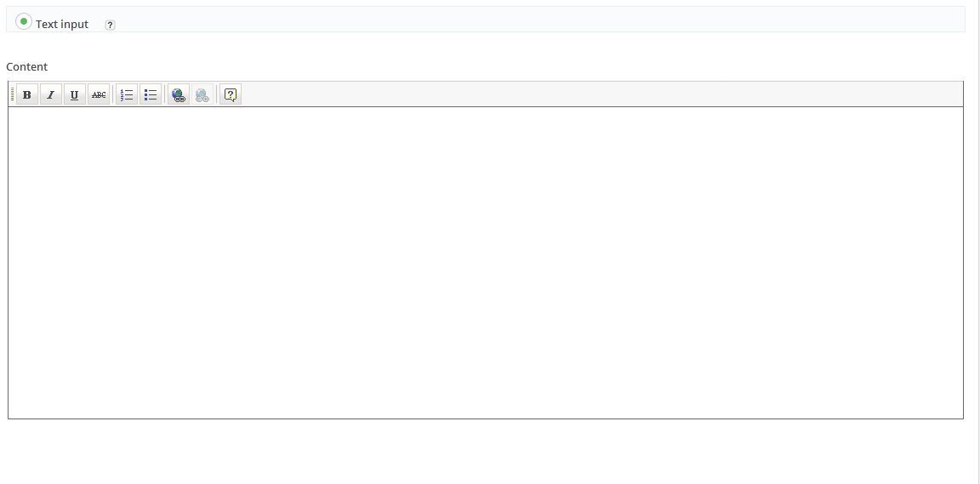Viewport: 980px width, 484px height.
Task: Click the Text input option header bar
Action: [486, 20]
